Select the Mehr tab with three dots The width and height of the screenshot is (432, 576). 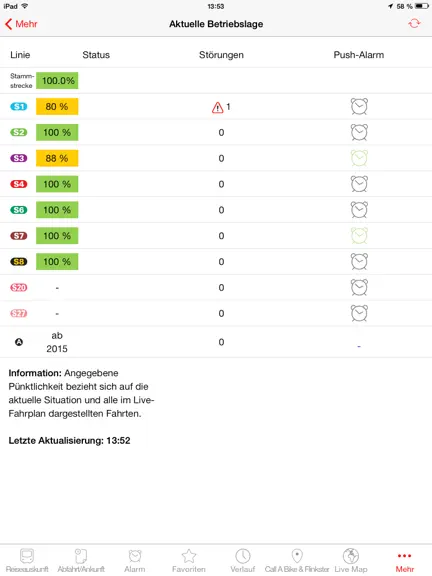coord(404,562)
